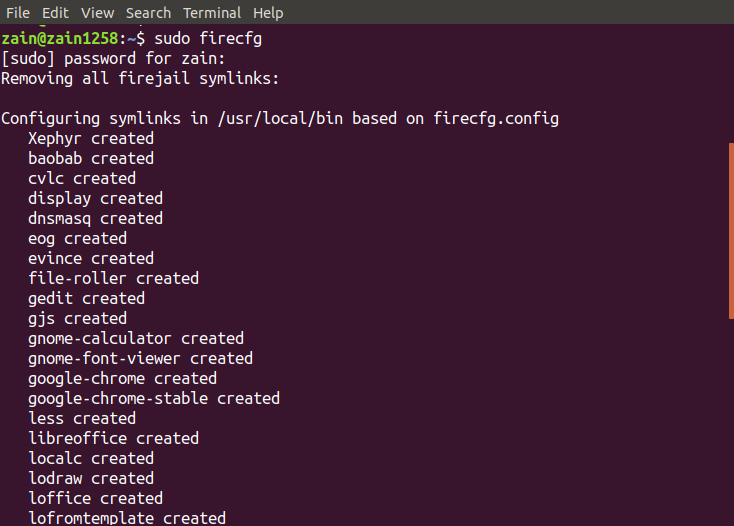Click the 'file-roller created' output line
This screenshot has width=734, height=526.
[113, 278]
